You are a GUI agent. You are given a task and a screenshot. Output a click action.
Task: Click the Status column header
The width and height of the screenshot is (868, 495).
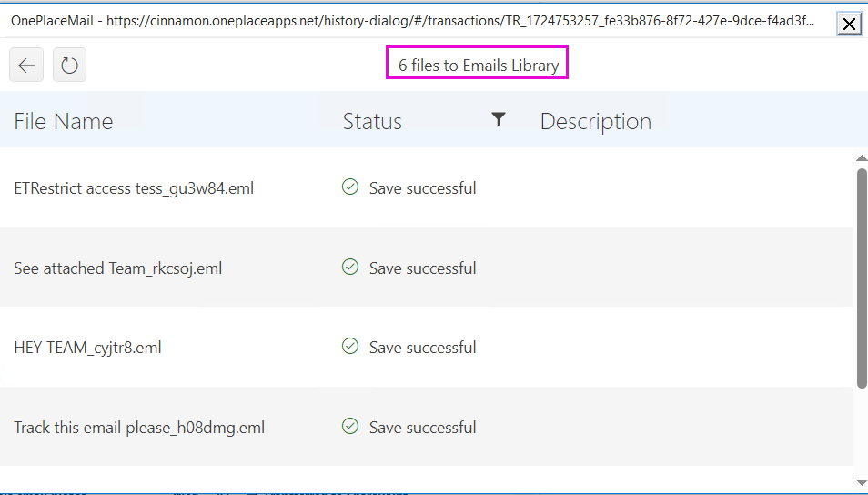click(x=372, y=121)
